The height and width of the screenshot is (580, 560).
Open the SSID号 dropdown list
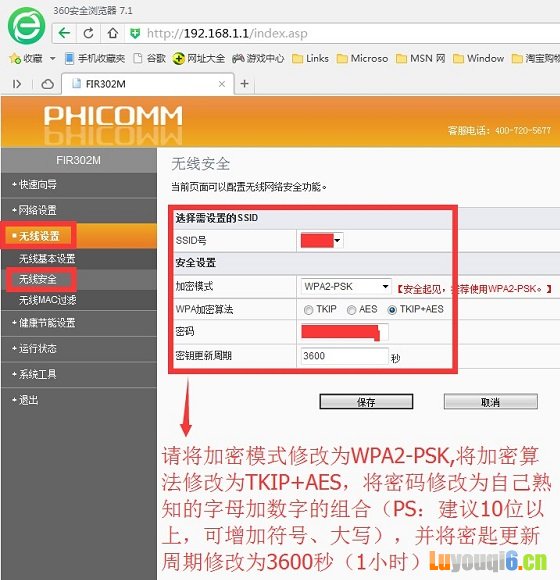[x=322, y=240]
